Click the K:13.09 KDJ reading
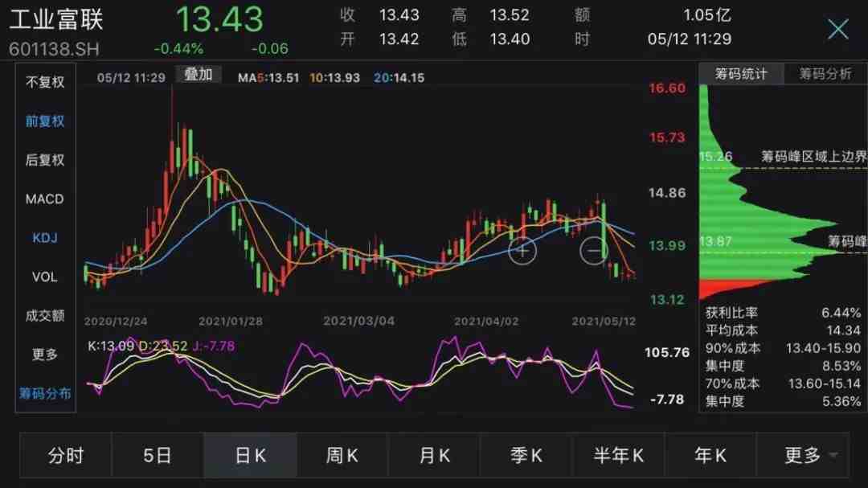Viewport: 868px width, 488px height. 111,347
